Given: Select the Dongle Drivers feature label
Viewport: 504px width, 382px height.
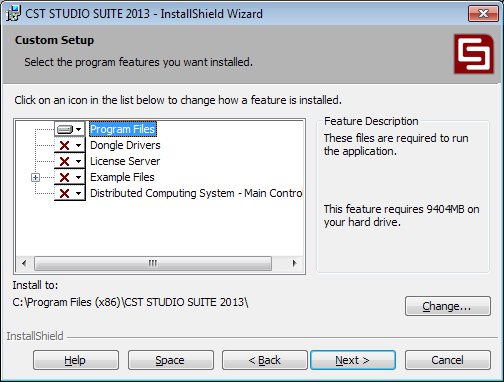Looking at the screenshot, I should tap(125, 145).
